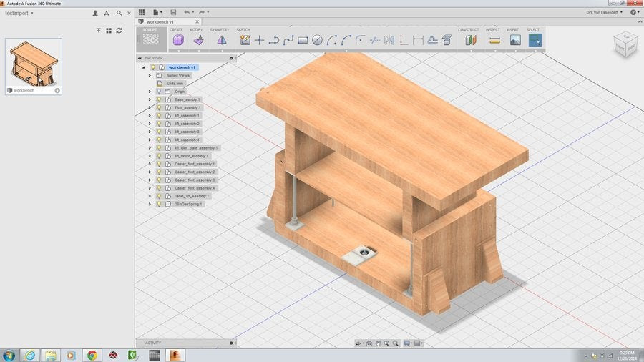
Task: Expand the Named Views folder
Action: (150, 76)
